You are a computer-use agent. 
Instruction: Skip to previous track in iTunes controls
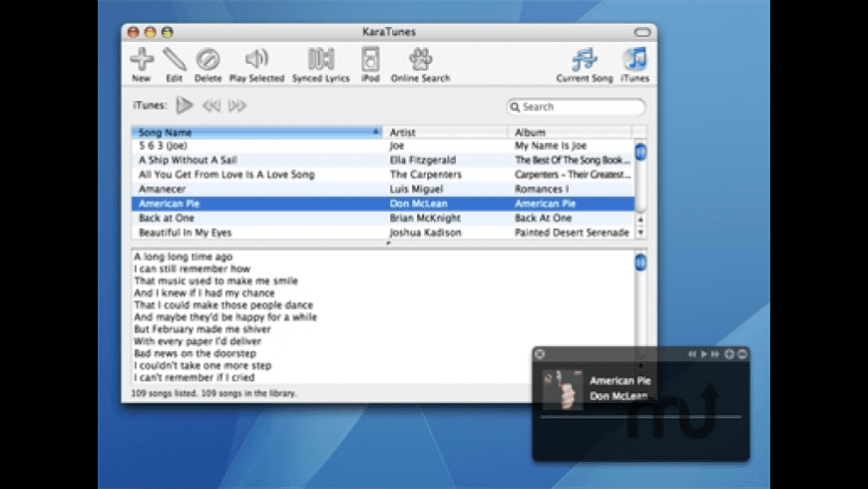(211, 105)
